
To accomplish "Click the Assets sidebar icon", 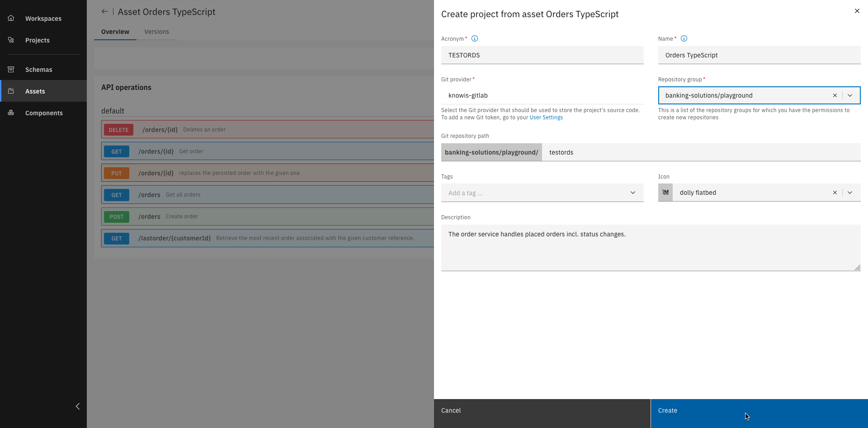I will pos(10,91).
